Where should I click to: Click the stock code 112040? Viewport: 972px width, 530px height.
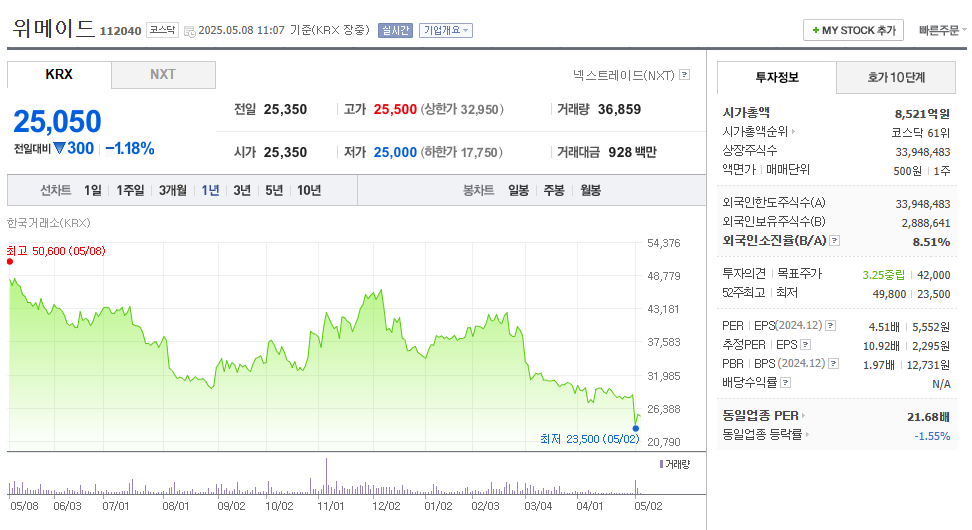pyautogui.click(x=120, y=31)
